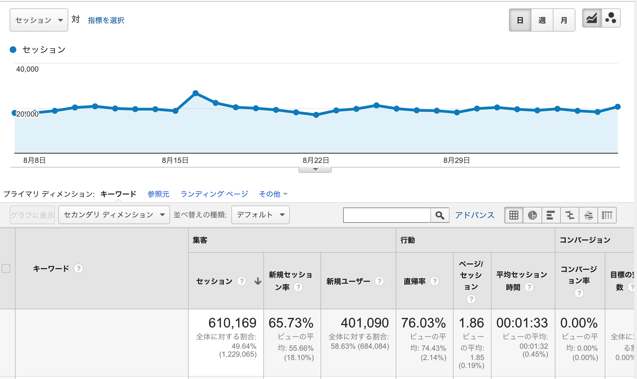637x379 pixels.
Task: Set graph interval to 月
Action: click(564, 20)
